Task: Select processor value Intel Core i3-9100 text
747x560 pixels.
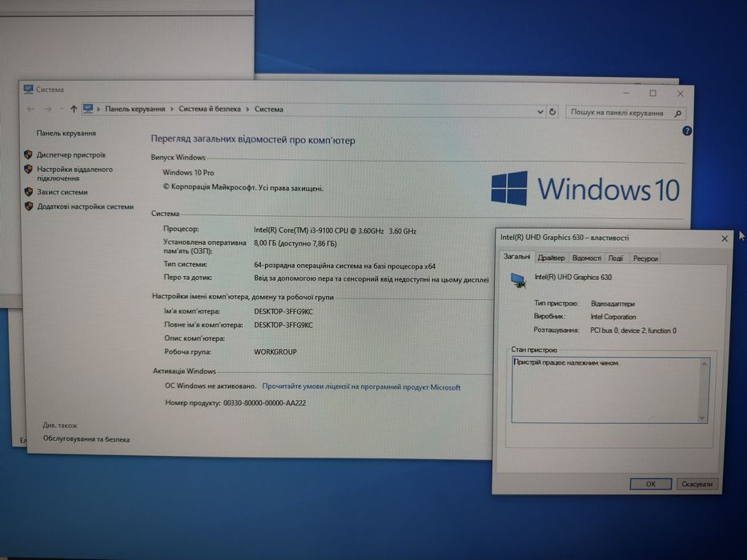Action: tap(335, 231)
